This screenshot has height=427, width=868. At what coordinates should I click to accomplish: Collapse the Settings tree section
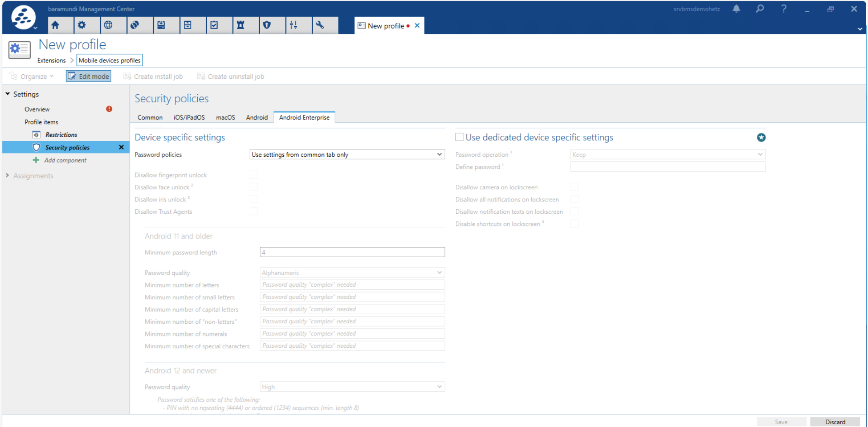(x=8, y=94)
